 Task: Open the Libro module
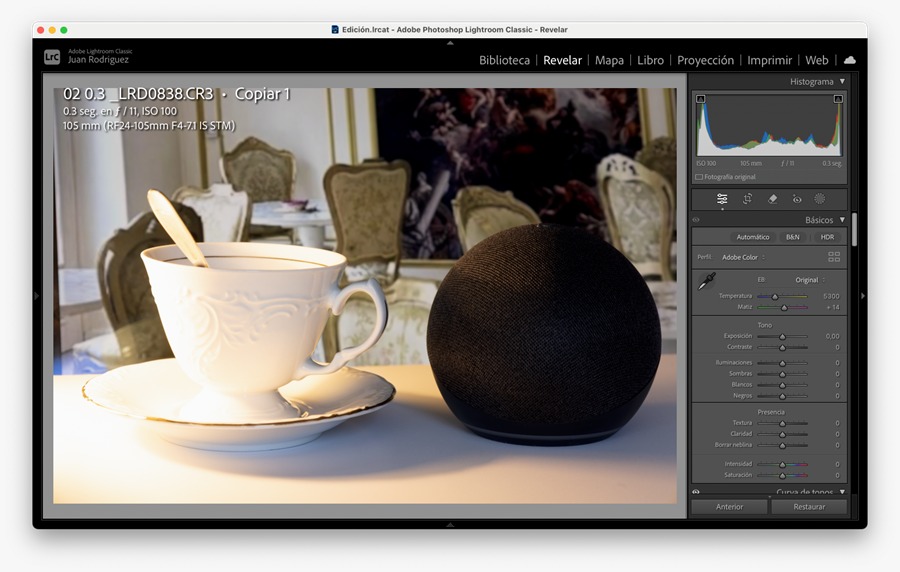click(x=650, y=60)
